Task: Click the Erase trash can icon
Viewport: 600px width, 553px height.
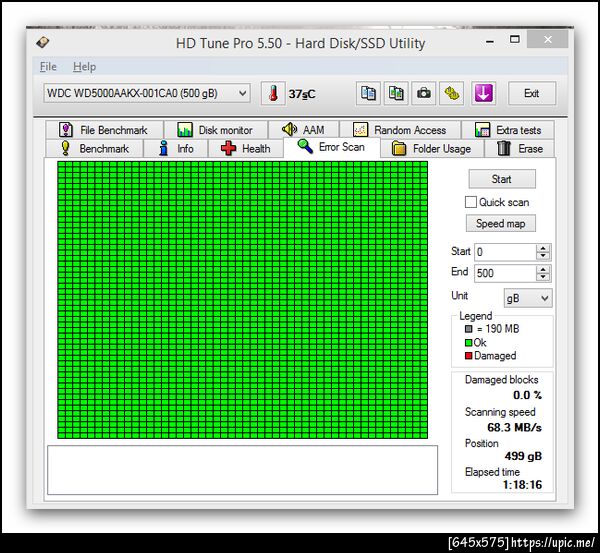Action: (504, 148)
